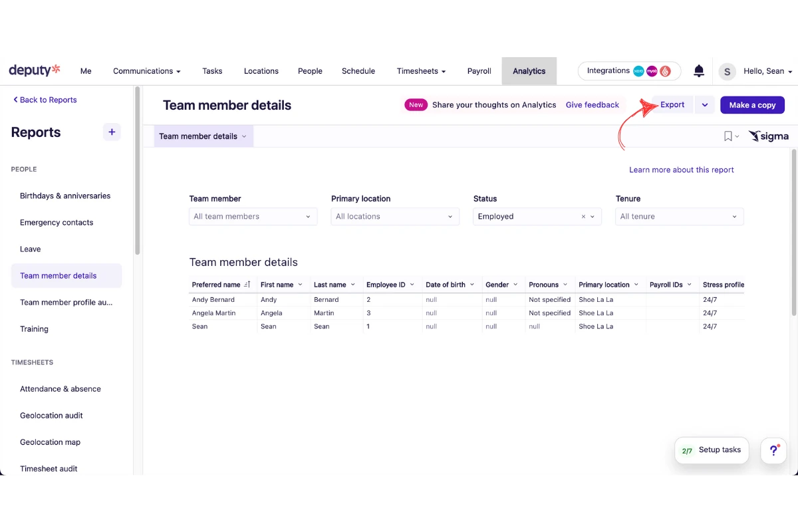Open the Gender column menu

(515, 285)
